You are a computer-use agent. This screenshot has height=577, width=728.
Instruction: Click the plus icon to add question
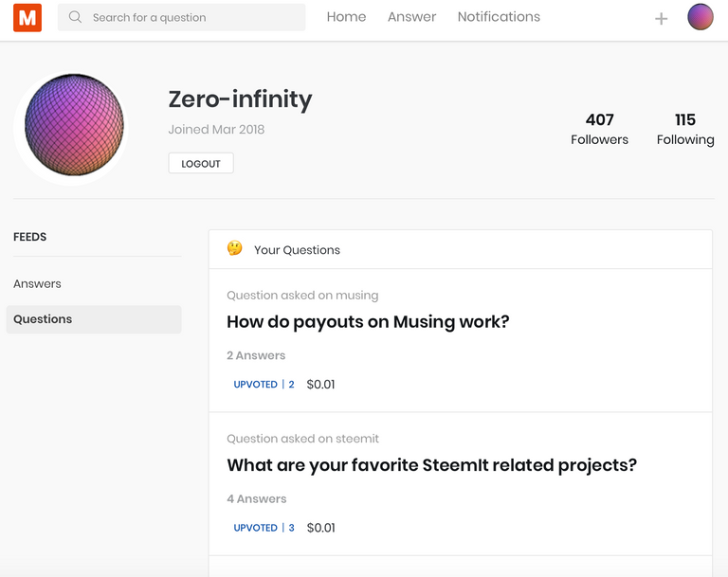[661, 19]
